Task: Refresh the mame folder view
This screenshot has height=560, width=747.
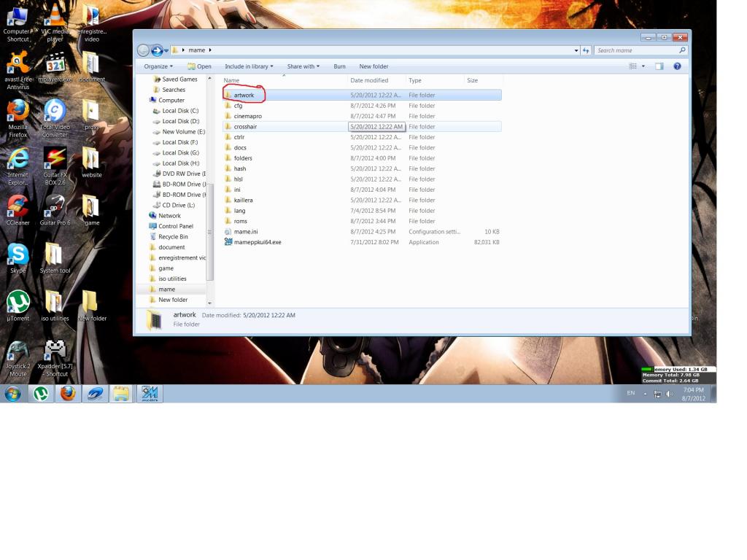Action: pos(586,50)
